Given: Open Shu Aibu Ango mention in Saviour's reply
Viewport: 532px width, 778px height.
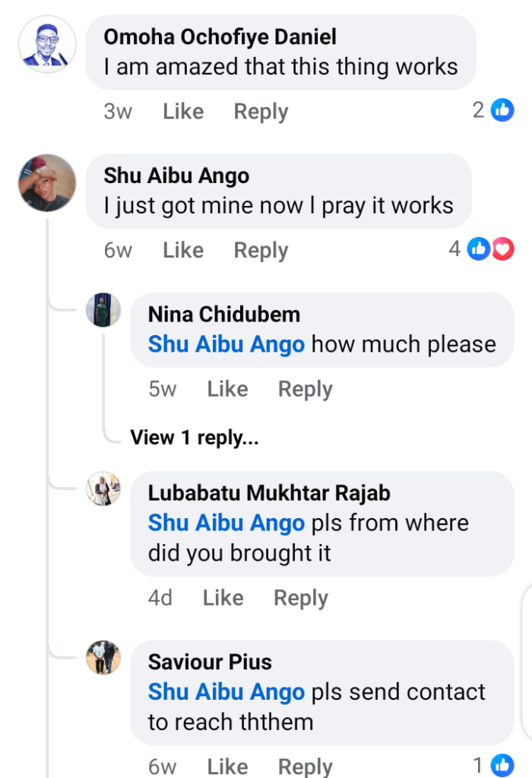Looking at the screenshot, I should [x=226, y=692].
